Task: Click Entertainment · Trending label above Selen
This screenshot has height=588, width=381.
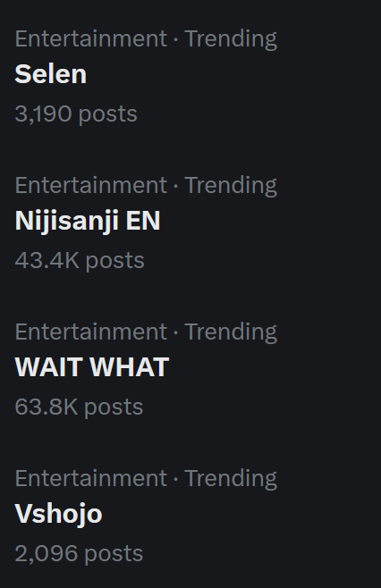Action: coord(146,39)
